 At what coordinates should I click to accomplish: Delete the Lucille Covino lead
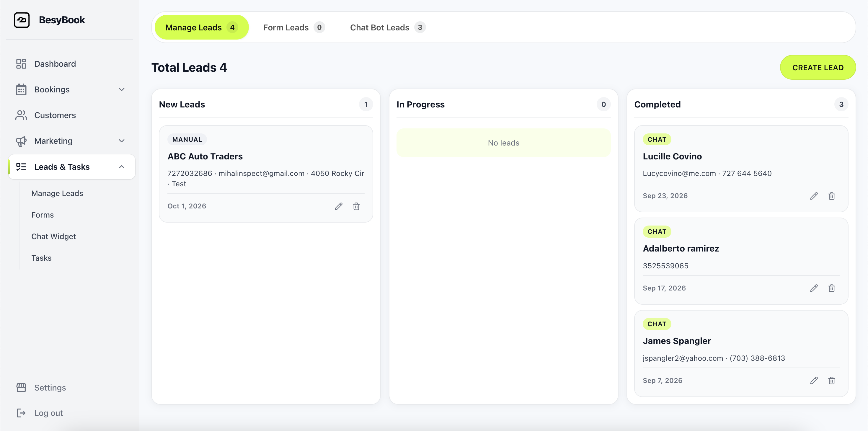coord(832,196)
